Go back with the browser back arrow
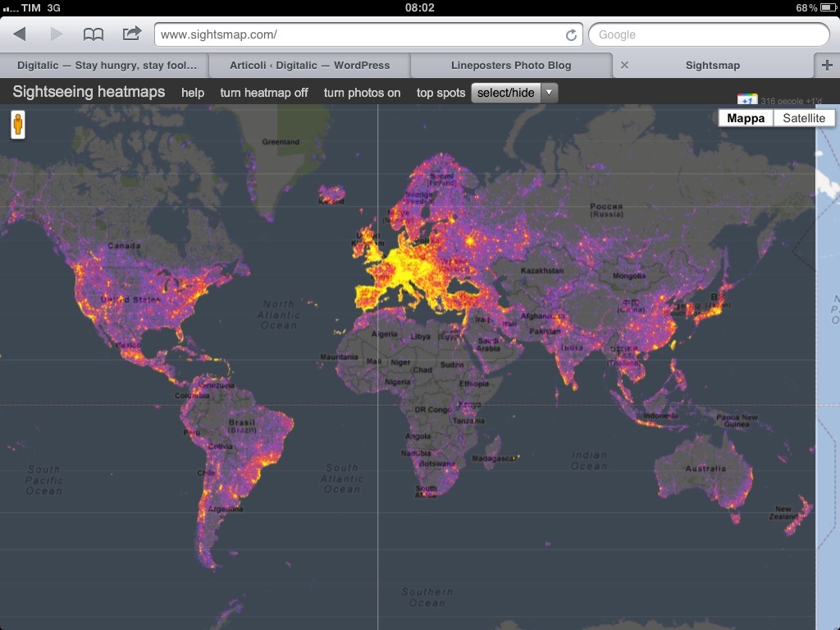The image size is (840, 630). tap(20, 34)
